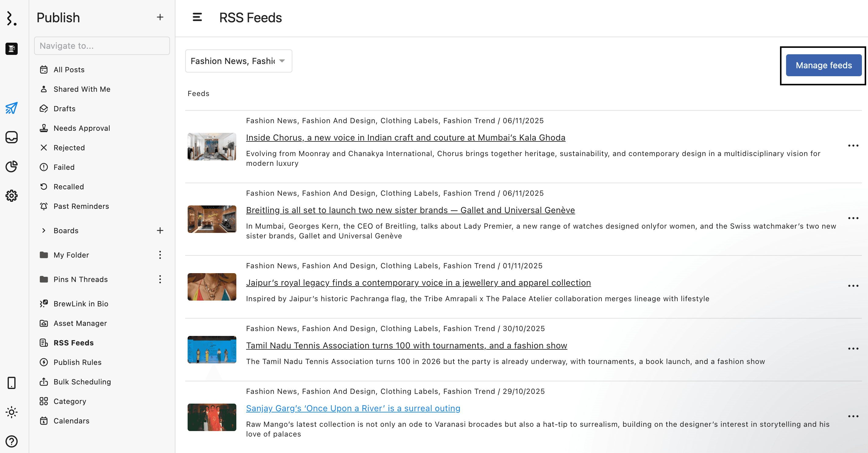Screen dimensions: 868x453
Task: Open My Folder three-dot options
Action: click(160, 255)
